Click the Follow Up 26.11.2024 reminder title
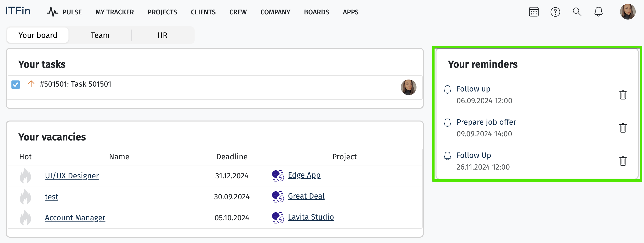 pyautogui.click(x=474, y=155)
